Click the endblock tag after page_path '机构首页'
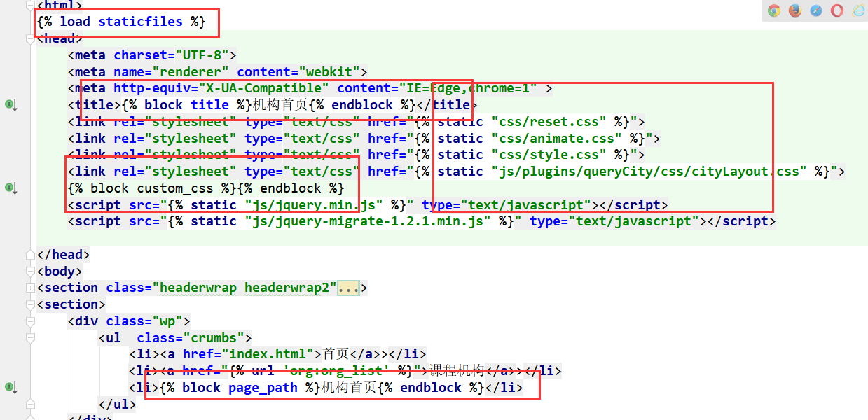868x420 pixels. 431,388
